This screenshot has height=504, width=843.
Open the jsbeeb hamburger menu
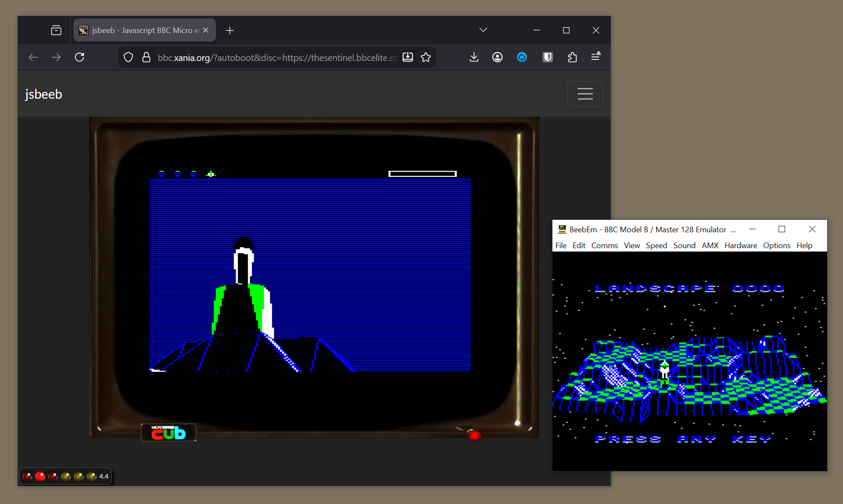pos(585,94)
